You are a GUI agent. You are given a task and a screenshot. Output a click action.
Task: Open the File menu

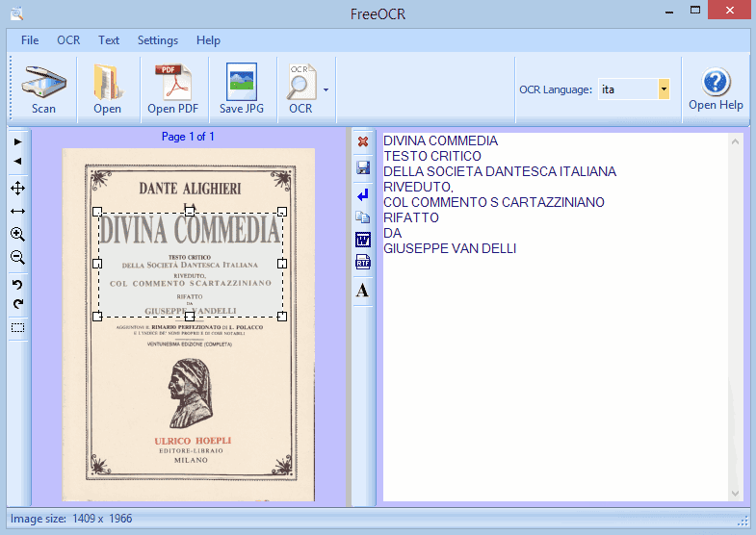click(30, 40)
